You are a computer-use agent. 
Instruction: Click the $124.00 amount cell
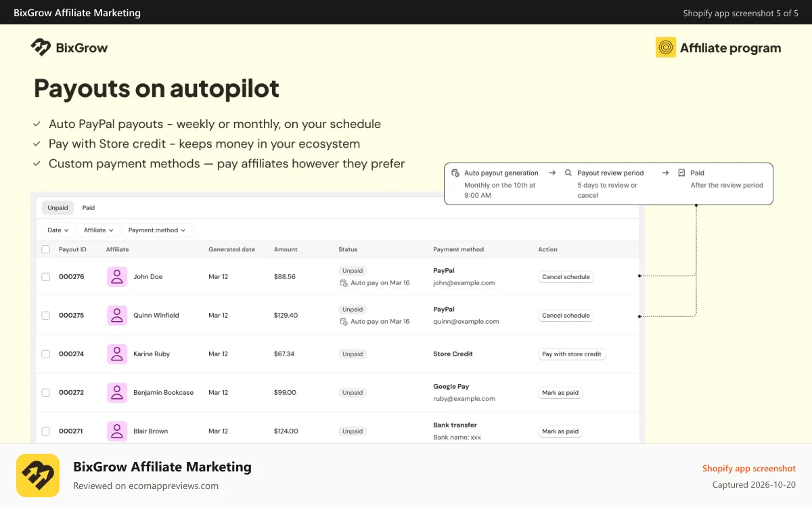pyautogui.click(x=286, y=431)
